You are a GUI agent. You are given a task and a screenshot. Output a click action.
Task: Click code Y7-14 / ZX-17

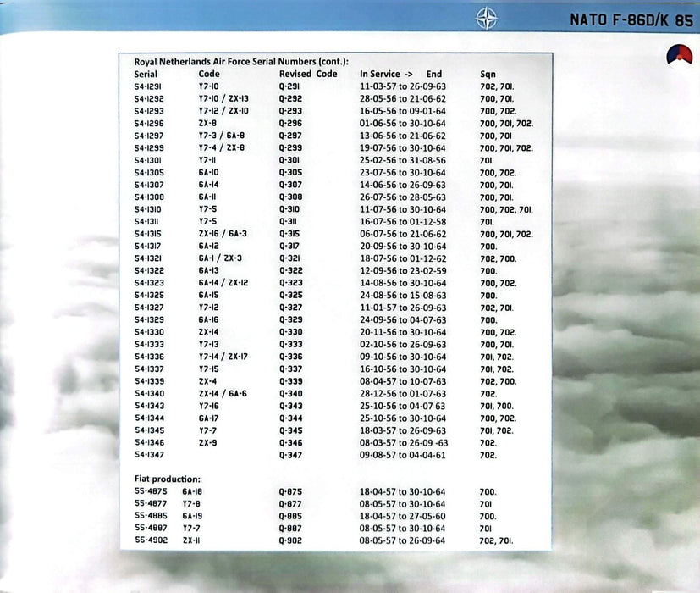223,357
